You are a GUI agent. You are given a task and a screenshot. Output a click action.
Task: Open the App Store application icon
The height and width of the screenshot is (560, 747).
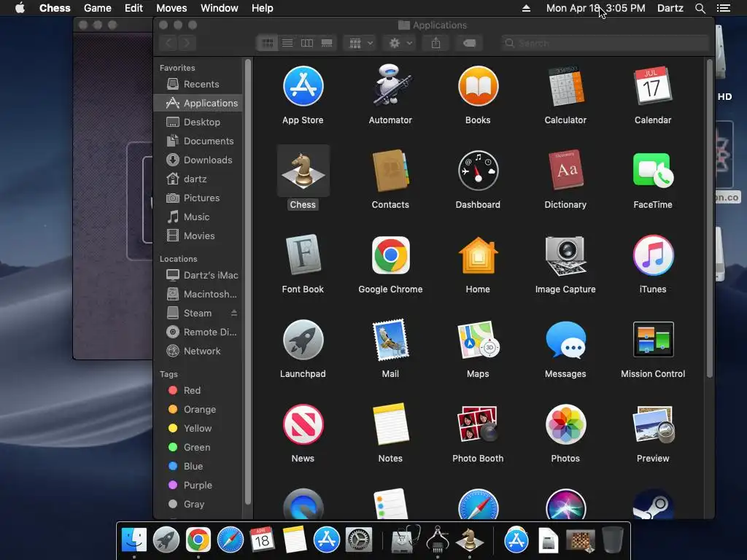point(303,87)
